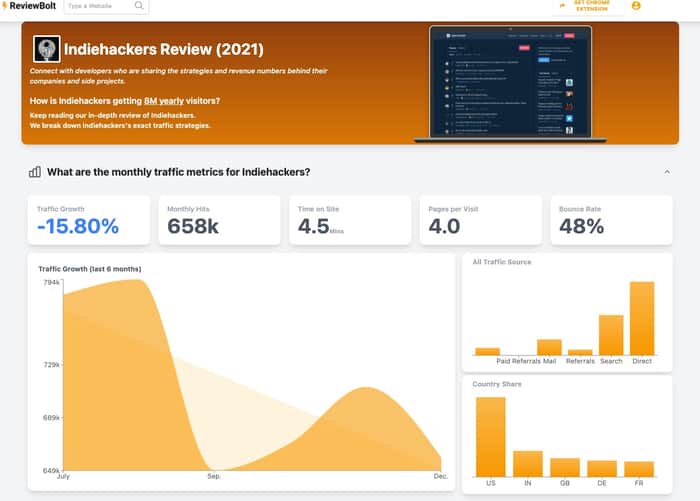Open the Indiehackers laptop screenshot preview

510,84
